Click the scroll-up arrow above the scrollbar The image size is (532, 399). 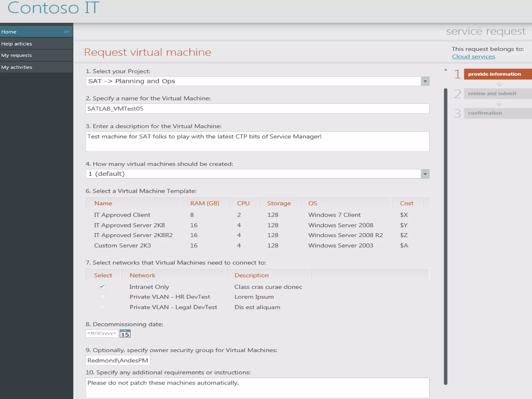445,70
